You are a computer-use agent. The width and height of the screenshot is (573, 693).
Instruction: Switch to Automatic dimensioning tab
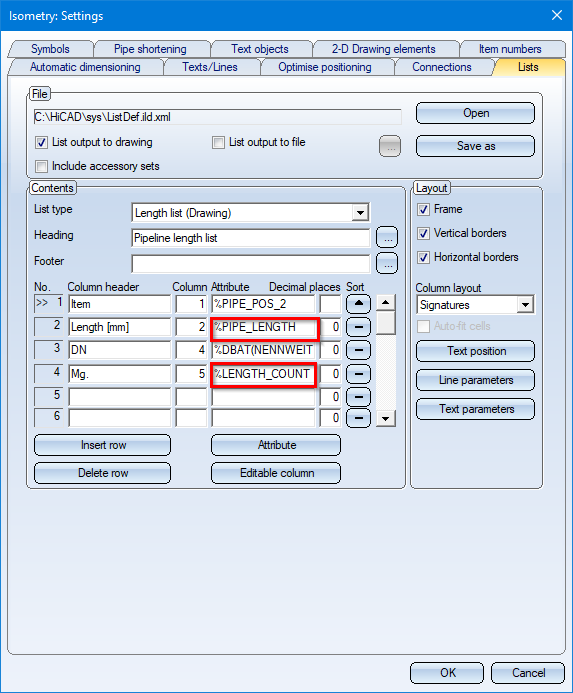pos(85,67)
